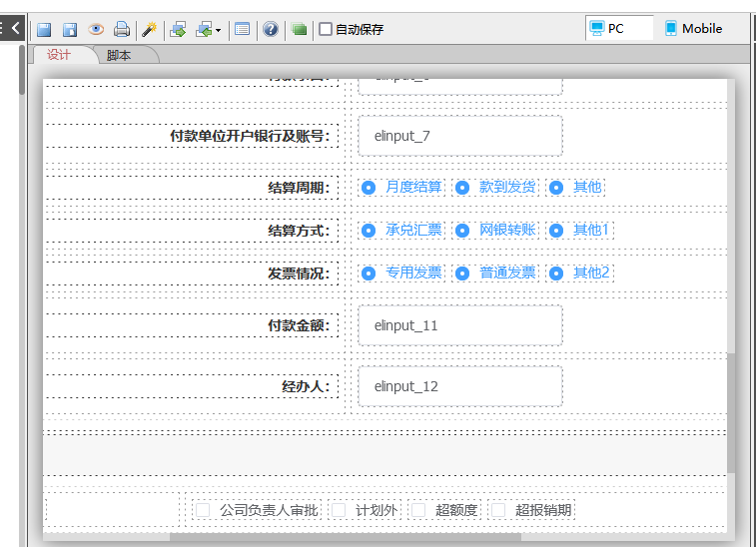Select the 付款金额 label

(x=299, y=325)
